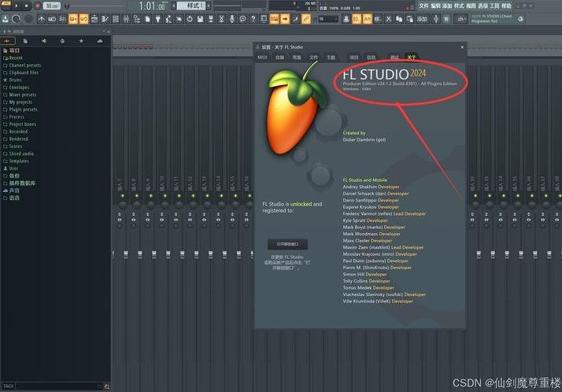This screenshot has height=392, width=562.
Task: Click the two overlapping pages copy icon
Action: (x=399, y=19)
